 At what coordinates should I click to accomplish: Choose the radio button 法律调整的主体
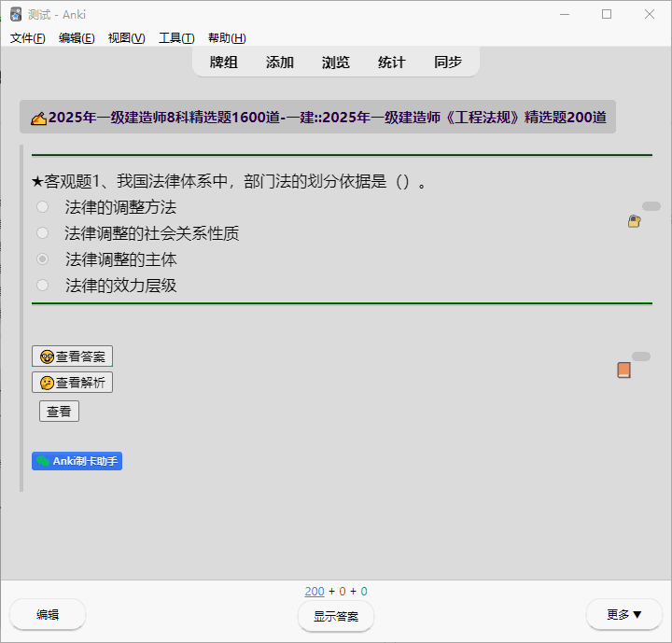click(42, 259)
